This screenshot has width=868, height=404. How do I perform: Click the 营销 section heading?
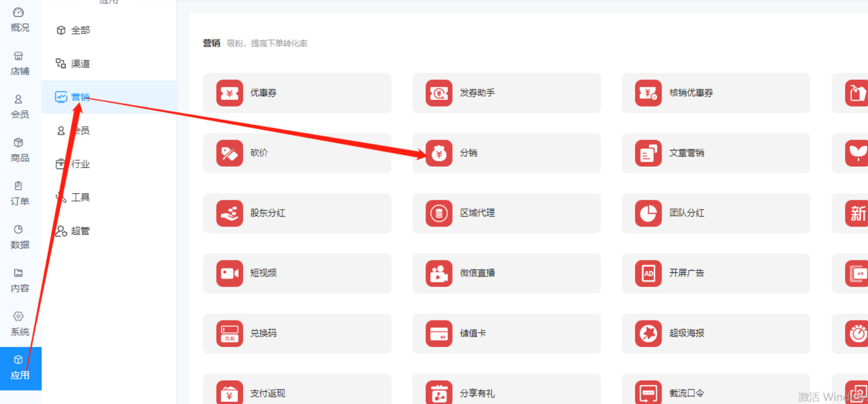211,43
